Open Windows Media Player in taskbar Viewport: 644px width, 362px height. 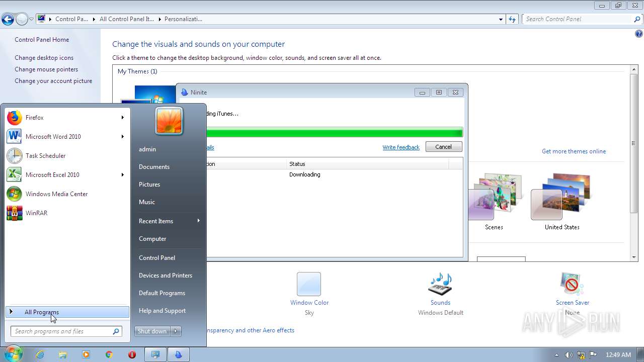tap(86, 354)
